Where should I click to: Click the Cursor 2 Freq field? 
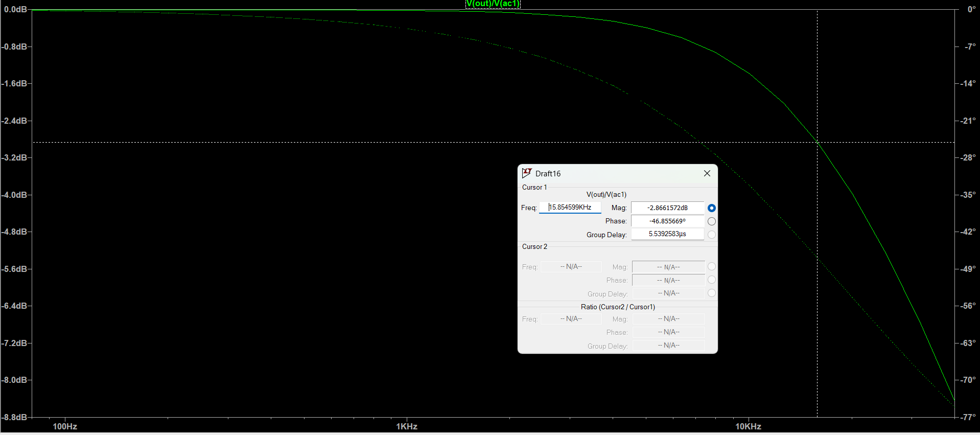coord(571,267)
